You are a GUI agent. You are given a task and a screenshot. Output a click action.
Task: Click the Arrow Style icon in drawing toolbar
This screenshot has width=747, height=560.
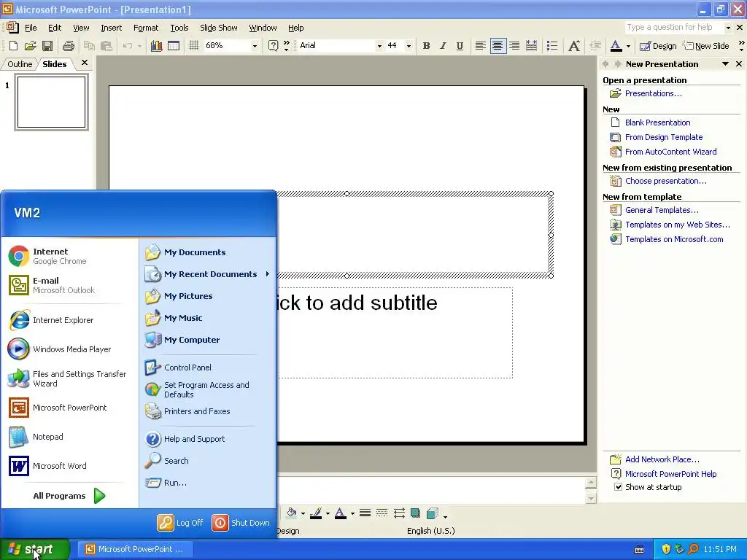coord(399,513)
